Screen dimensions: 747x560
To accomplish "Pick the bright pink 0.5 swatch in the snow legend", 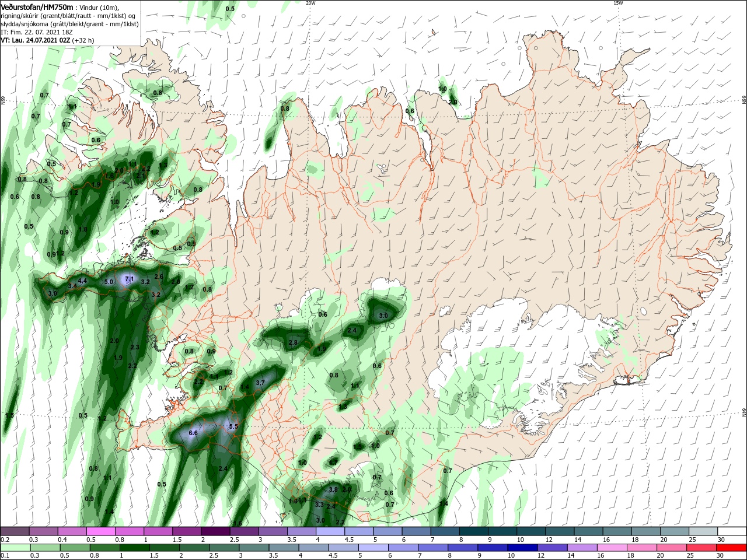I will 101,531.
